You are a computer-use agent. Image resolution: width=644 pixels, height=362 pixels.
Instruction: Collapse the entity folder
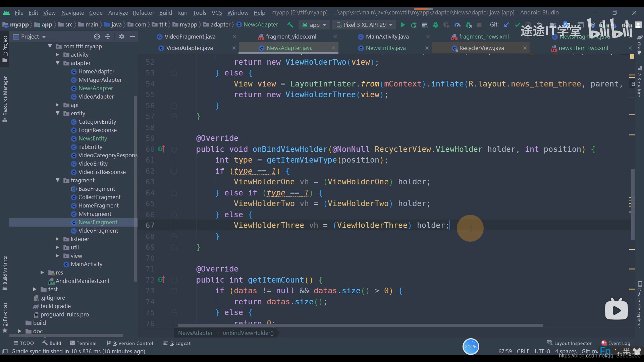tap(57, 113)
